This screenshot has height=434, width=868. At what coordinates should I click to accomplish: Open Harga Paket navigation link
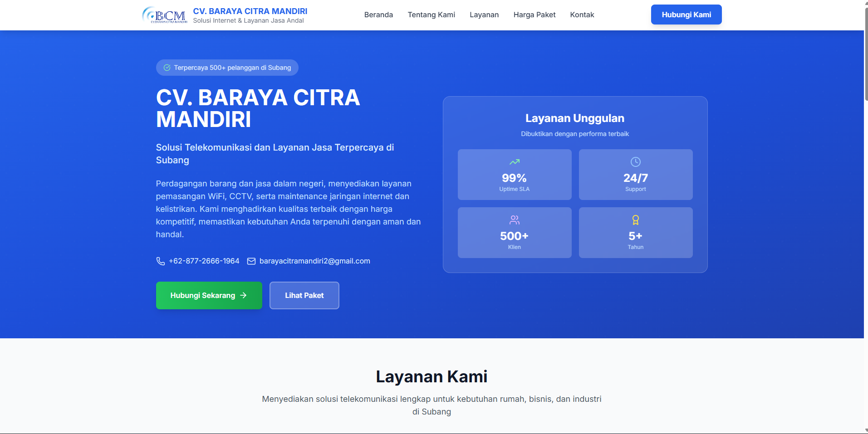pyautogui.click(x=534, y=15)
